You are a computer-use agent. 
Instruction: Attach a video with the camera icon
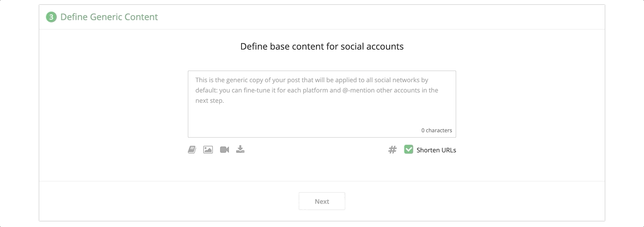click(x=225, y=150)
